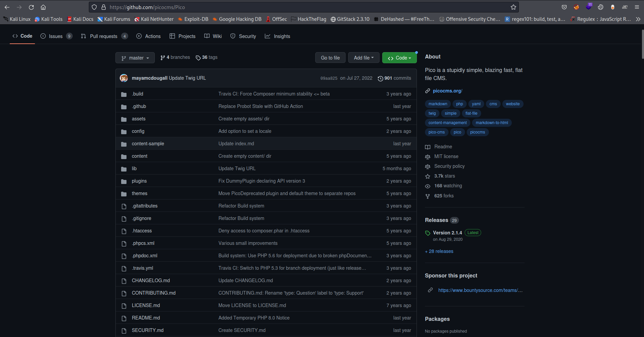The height and width of the screenshot is (337, 644).
Task: Click the branches icon beside 4 branches
Action: (163, 58)
